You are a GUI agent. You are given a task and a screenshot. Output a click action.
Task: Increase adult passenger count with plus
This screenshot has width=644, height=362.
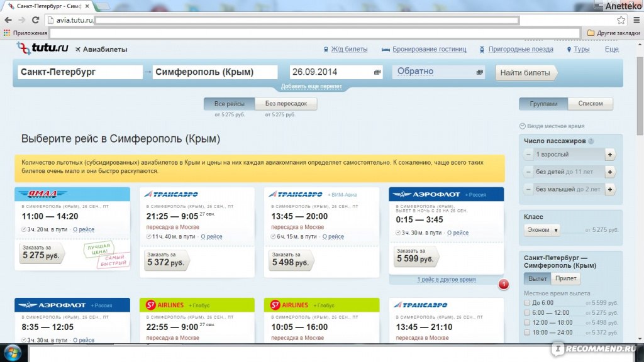tap(609, 154)
